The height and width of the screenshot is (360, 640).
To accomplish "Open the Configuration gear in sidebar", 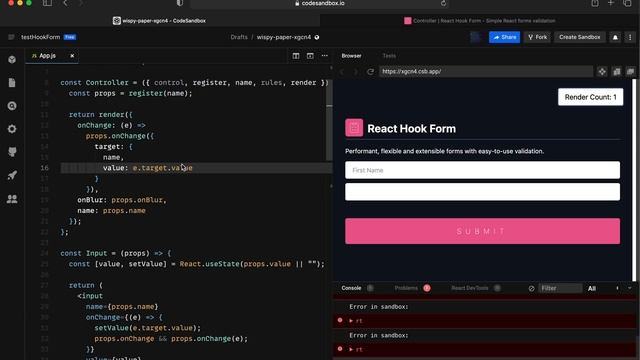I will pos(12,129).
